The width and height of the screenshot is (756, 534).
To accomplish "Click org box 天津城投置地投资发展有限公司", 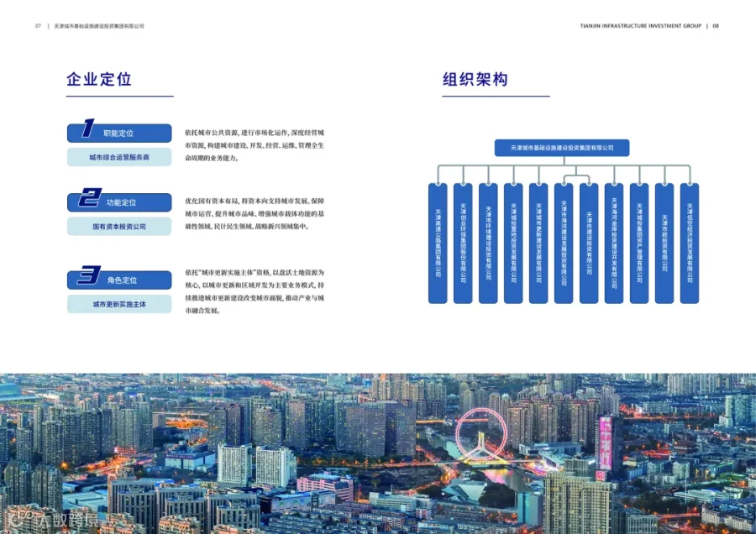I will 513,243.
